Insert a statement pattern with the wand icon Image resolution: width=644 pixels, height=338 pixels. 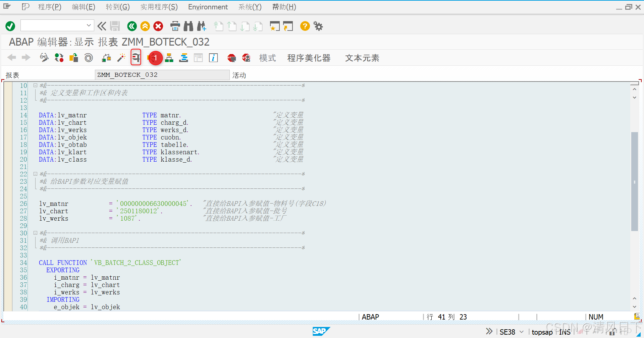click(x=121, y=58)
